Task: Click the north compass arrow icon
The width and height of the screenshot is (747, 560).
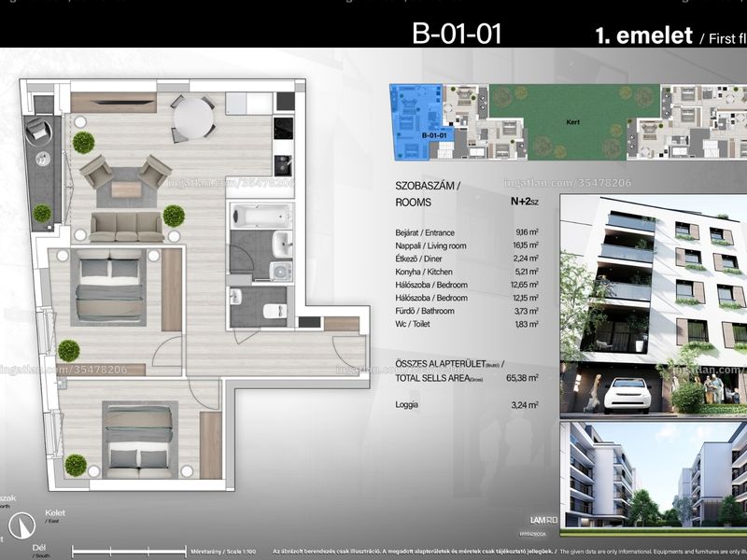Action: click(x=21, y=525)
